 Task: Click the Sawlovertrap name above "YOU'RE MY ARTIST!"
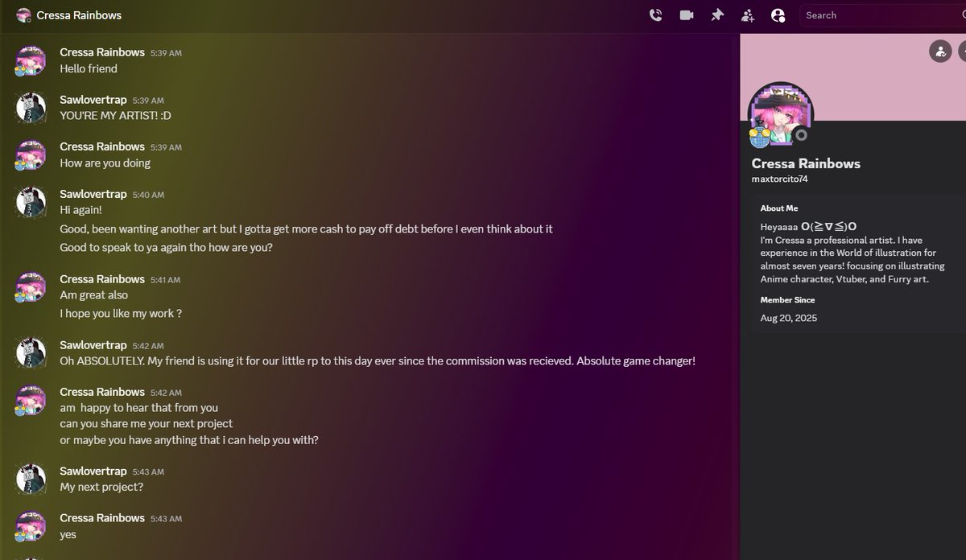(x=93, y=100)
